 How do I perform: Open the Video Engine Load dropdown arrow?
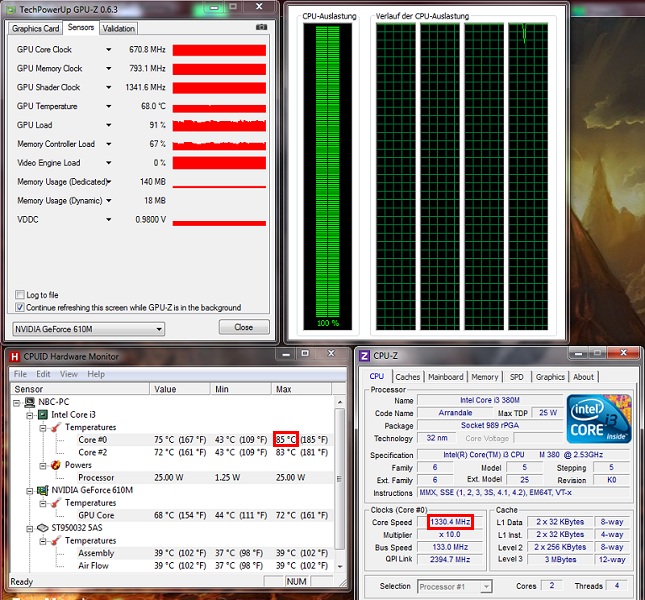(109, 163)
